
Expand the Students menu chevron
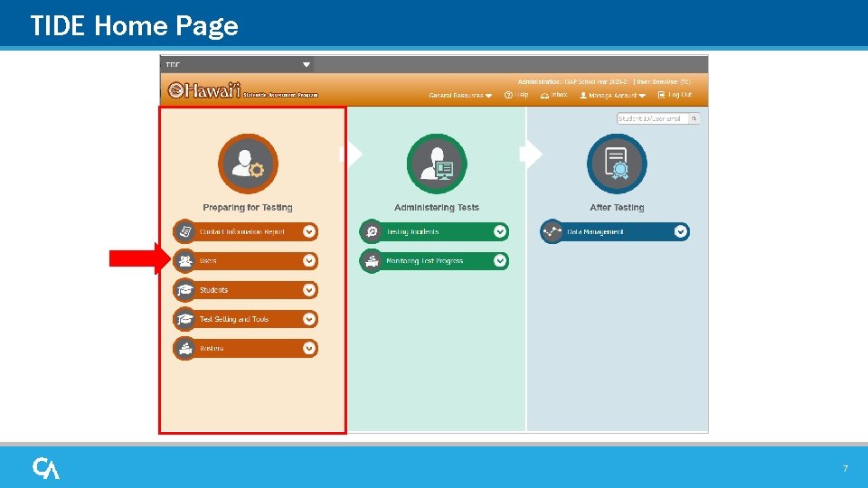point(309,290)
